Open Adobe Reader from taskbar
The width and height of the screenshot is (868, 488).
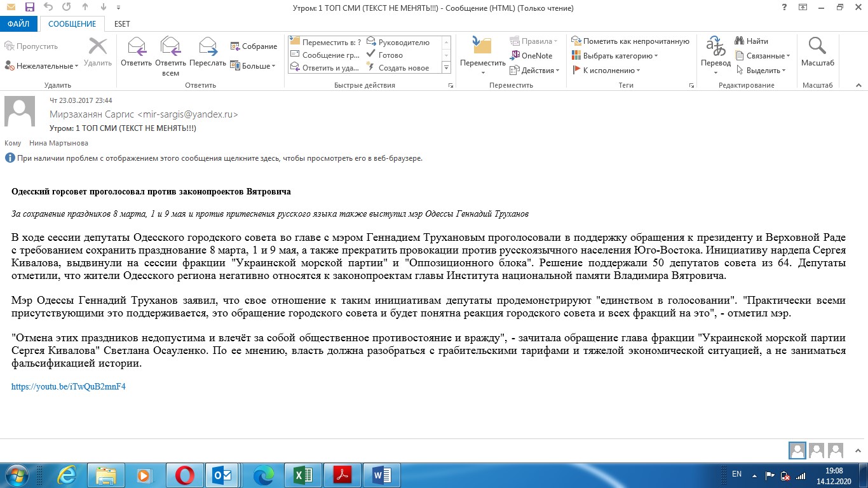(x=342, y=475)
